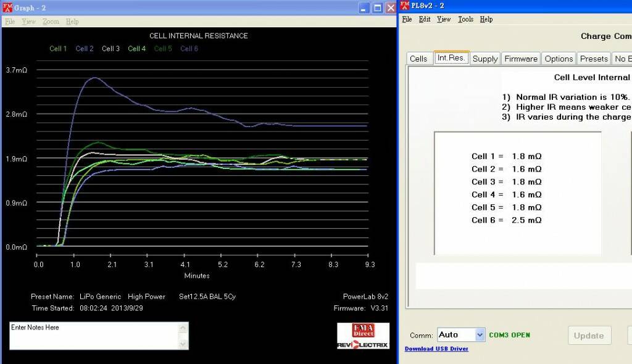
Task: Open the View menu in PL8v2 window
Action: [444, 19]
